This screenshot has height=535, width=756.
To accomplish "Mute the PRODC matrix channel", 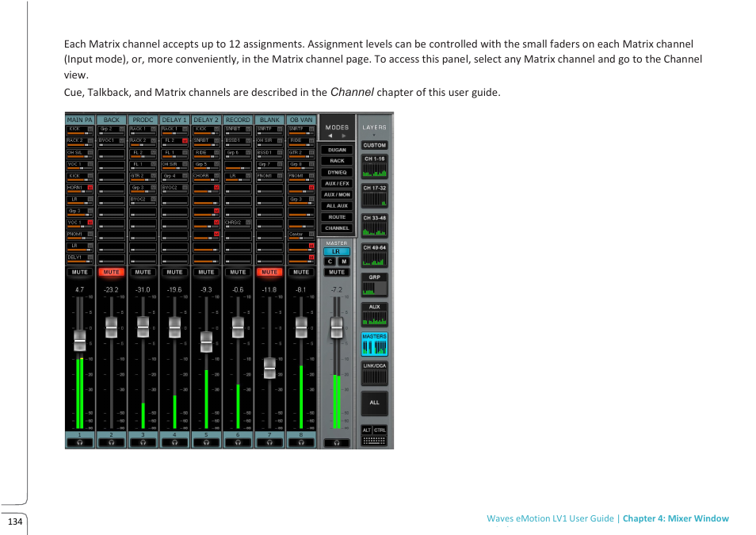I will (143, 272).
